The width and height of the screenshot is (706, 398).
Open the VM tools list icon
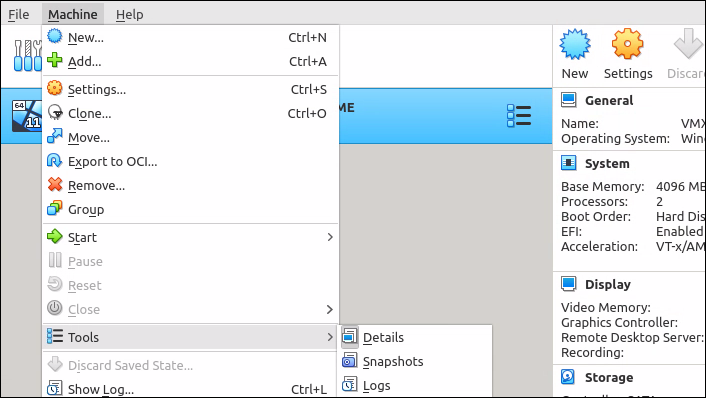[x=519, y=116]
